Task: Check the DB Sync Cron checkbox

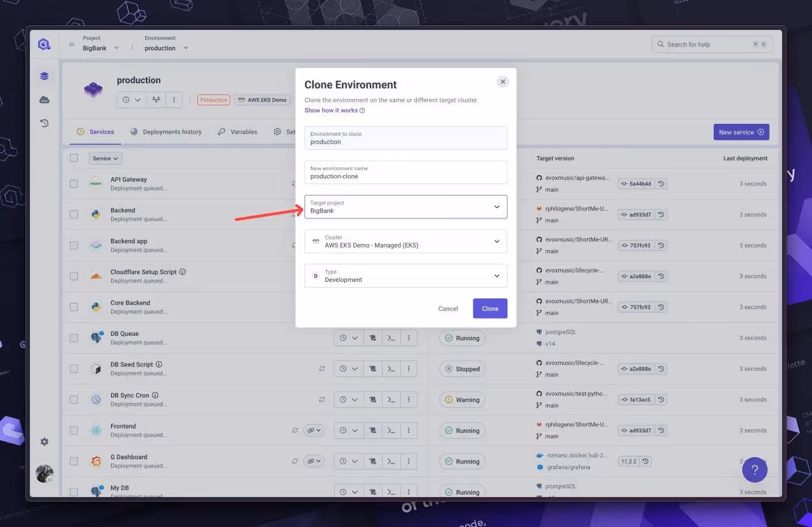Action: [x=74, y=399]
